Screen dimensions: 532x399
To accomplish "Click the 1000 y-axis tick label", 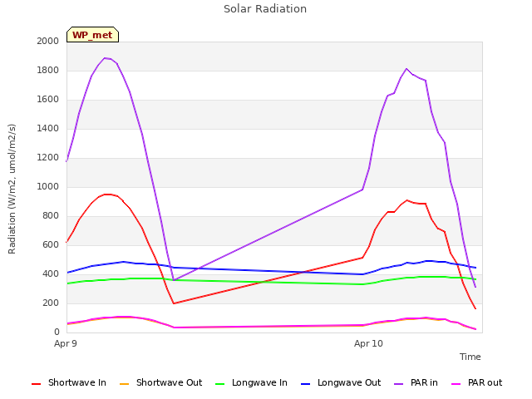I will coord(48,186).
